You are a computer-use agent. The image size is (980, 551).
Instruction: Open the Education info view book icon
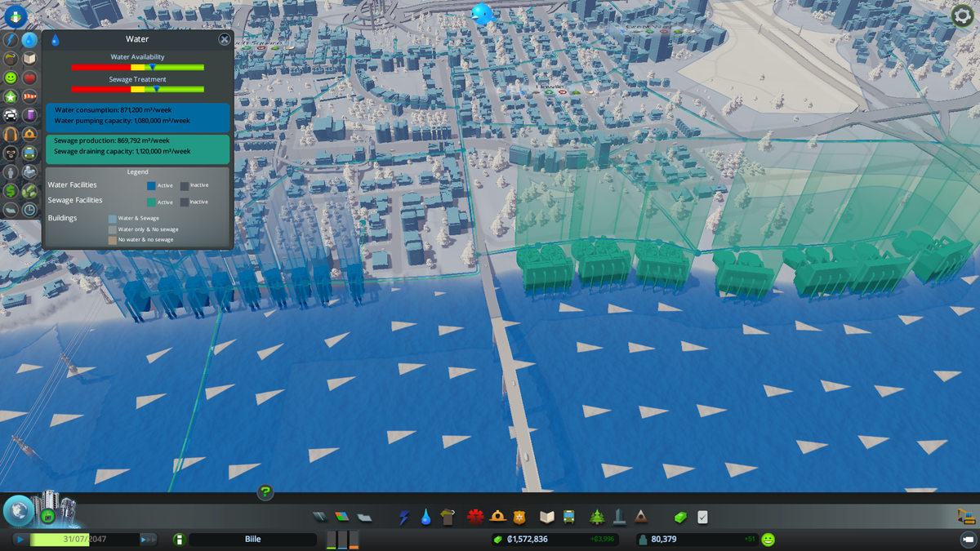[30, 59]
